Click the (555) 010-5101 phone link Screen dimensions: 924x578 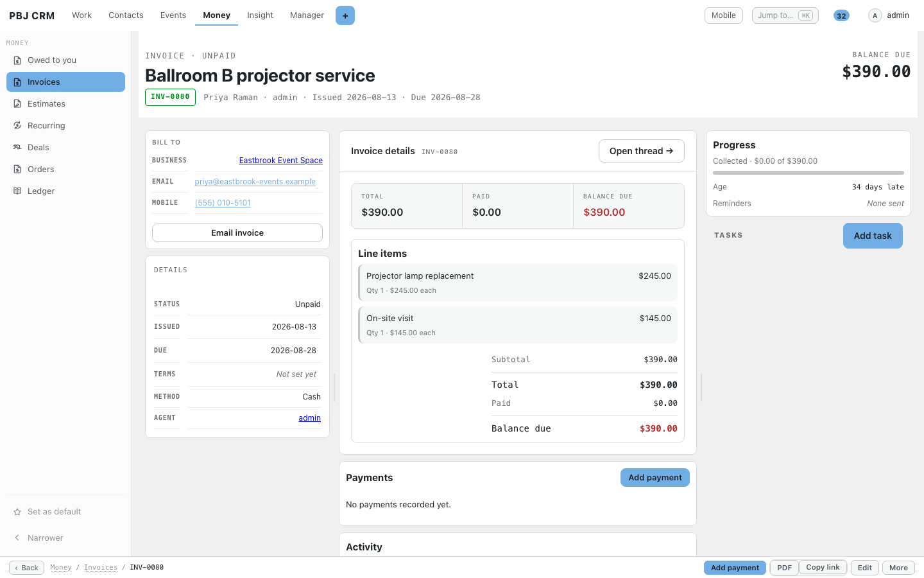tap(223, 203)
